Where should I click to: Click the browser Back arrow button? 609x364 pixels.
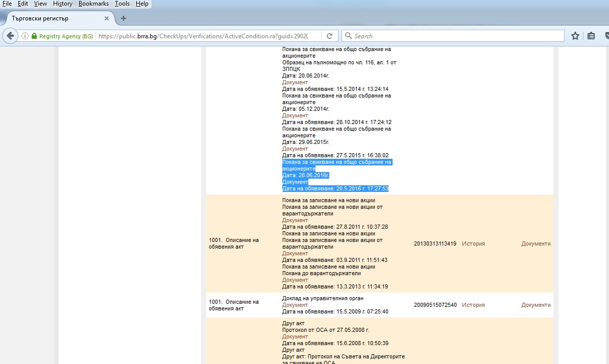[x=10, y=36]
